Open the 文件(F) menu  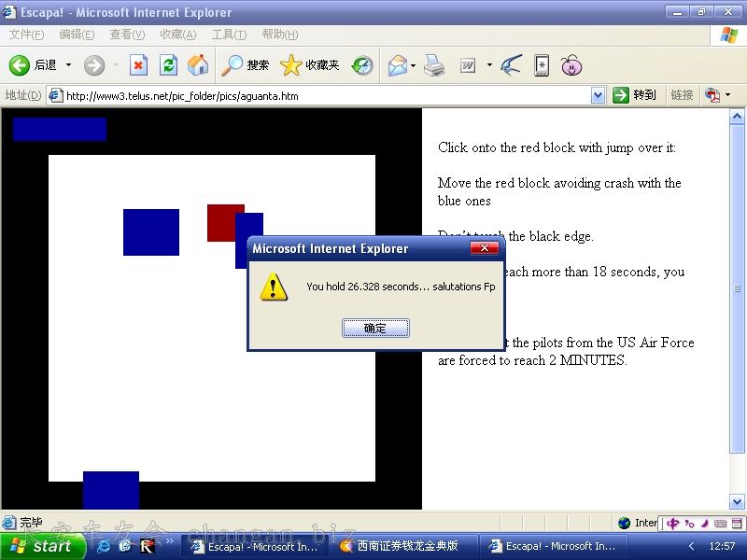[26, 35]
